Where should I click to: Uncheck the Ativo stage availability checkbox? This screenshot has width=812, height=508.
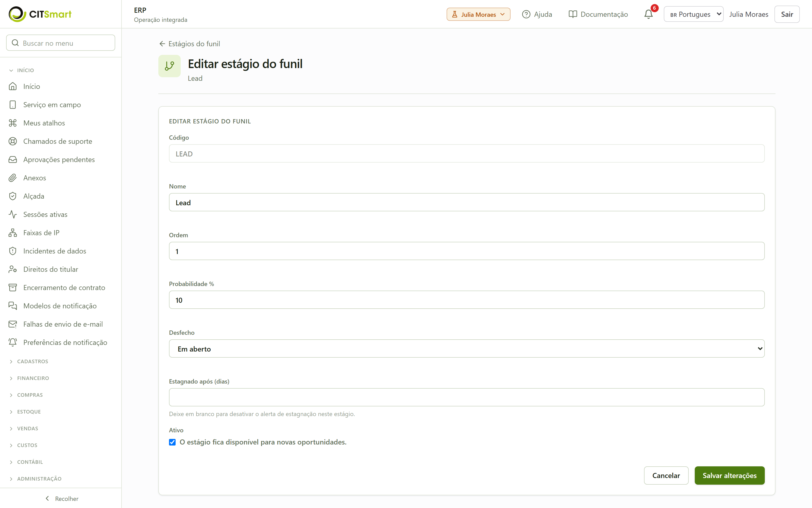[x=172, y=442]
